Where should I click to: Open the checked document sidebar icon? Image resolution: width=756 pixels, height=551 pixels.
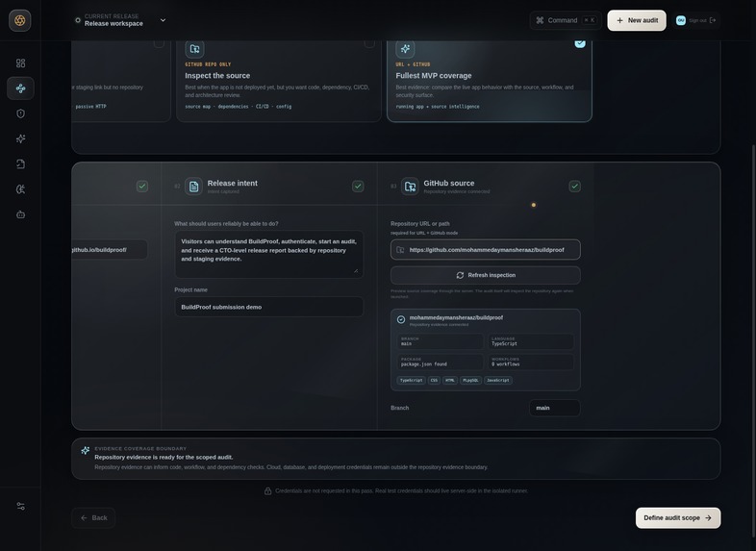click(x=21, y=163)
